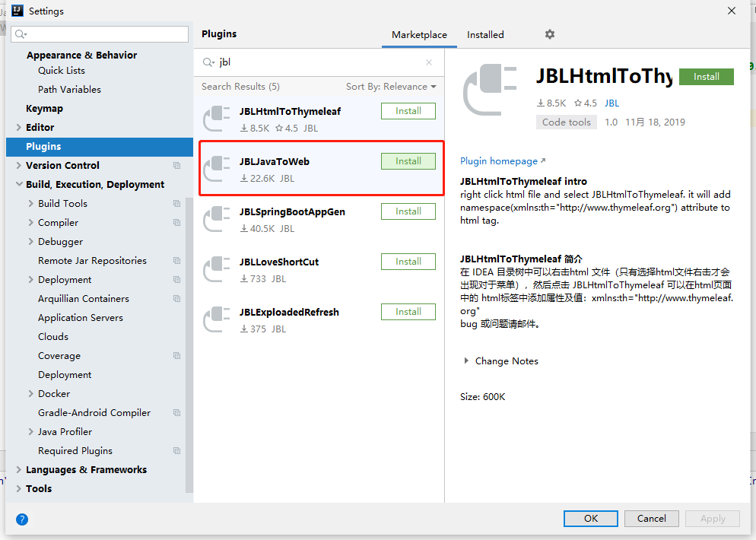This screenshot has width=756, height=540.
Task: Select Application Servers settings
Action: (81, 318)
